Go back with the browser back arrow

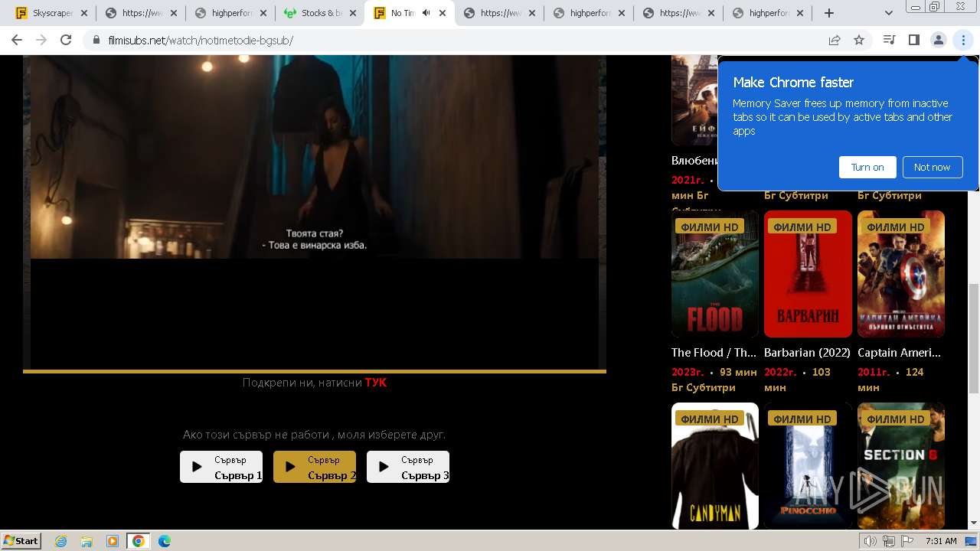click(x=17, y=40)
